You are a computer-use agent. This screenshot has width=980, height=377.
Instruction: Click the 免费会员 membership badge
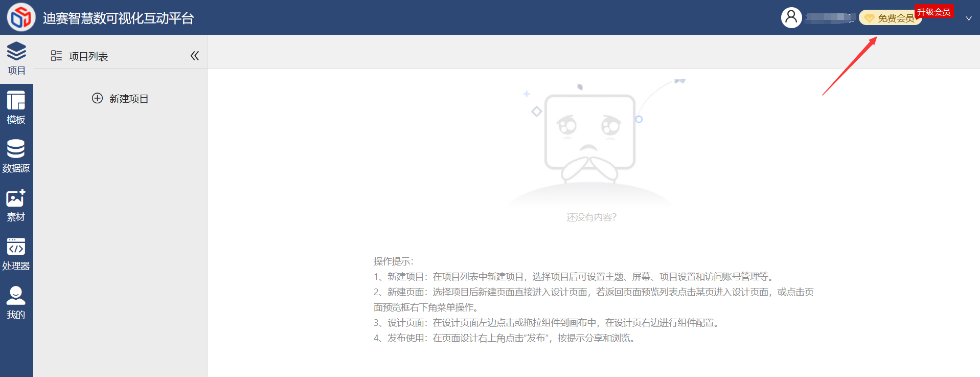[x=890, y=18]
